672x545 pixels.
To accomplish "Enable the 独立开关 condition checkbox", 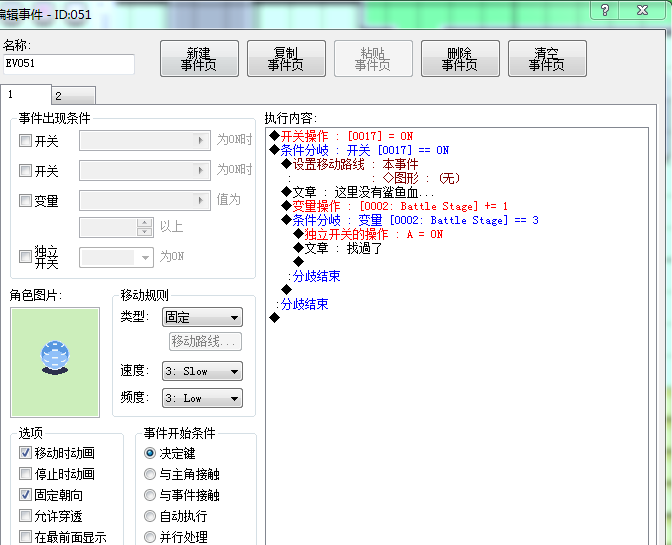I will pos(25,257).
